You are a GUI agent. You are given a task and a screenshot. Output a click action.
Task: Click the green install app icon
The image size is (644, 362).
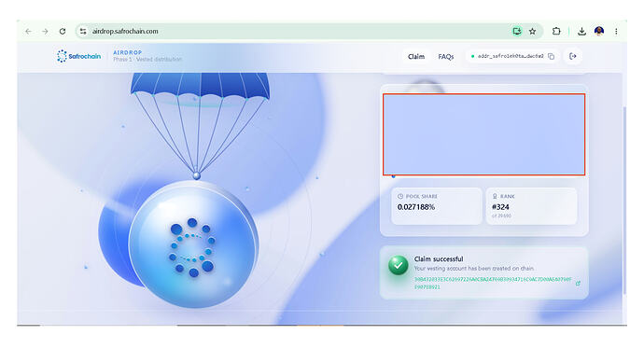tap(517, 31)
